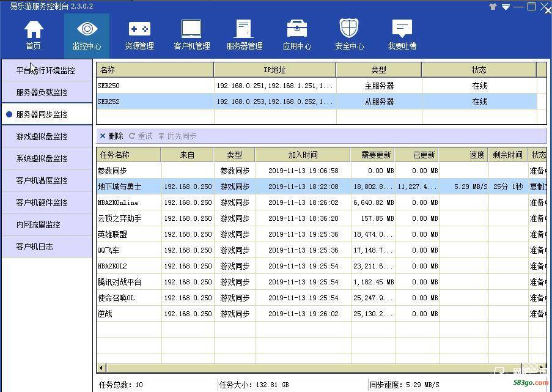Click the 5.29 MB/S speed cell
The width and height of the screenshot is (552, 392).
pyautogui.click(x=463, y=187)
